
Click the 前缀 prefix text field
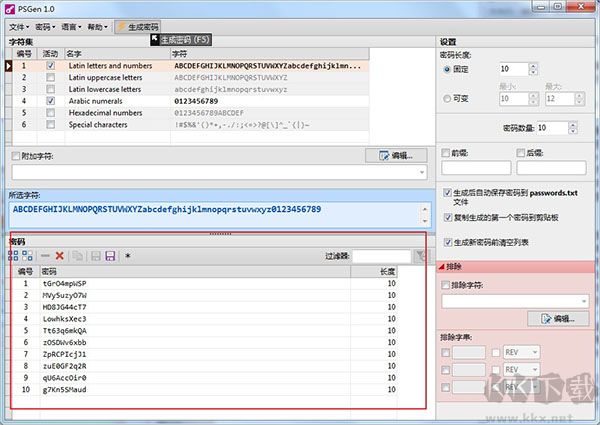click(476, 168)
